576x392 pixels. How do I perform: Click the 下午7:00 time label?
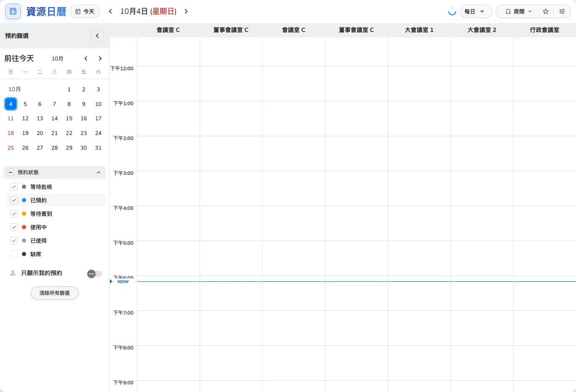point(123,313)
